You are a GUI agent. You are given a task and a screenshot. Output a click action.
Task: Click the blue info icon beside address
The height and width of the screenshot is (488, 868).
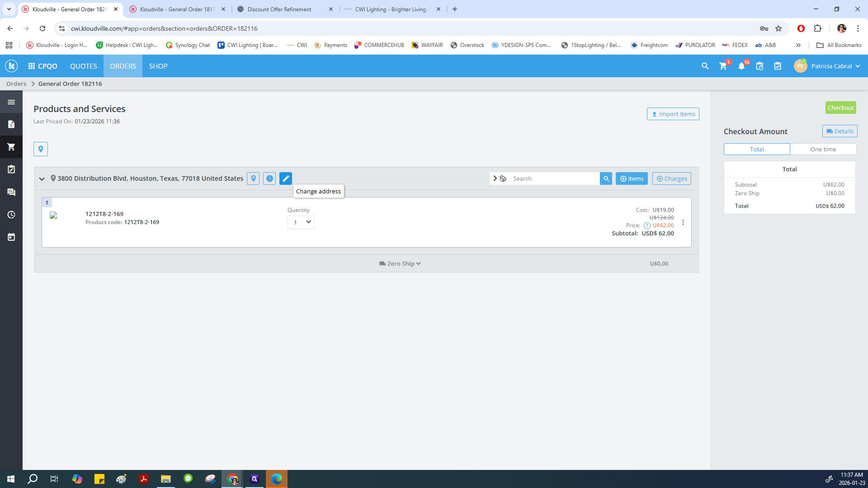[x=269, y=178]
